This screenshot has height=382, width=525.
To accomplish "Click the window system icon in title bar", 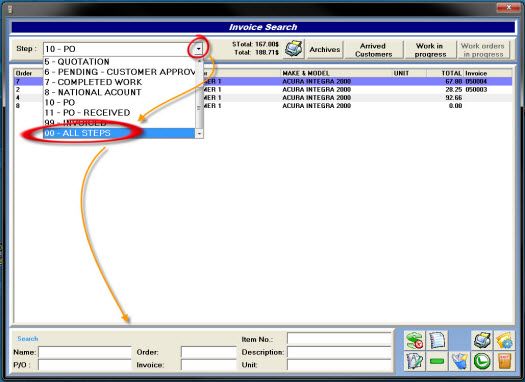I will 10,9.
